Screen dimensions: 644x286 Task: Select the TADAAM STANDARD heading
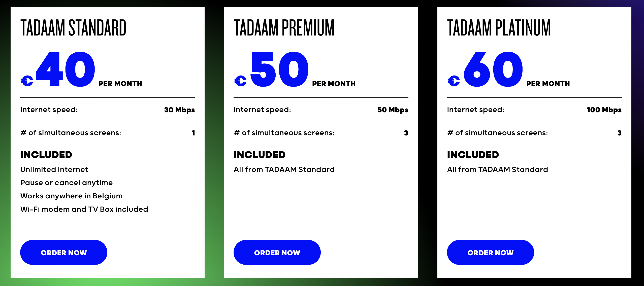pyautogui.click(x=73, y=28)
